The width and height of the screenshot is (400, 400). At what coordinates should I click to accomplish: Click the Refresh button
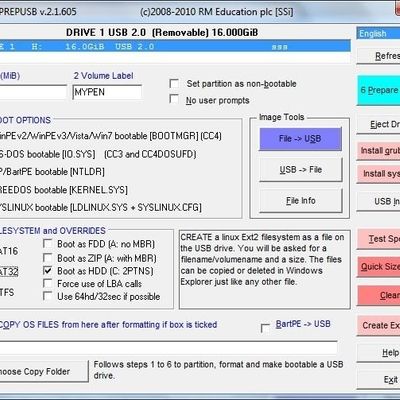[x=379, y=56]
